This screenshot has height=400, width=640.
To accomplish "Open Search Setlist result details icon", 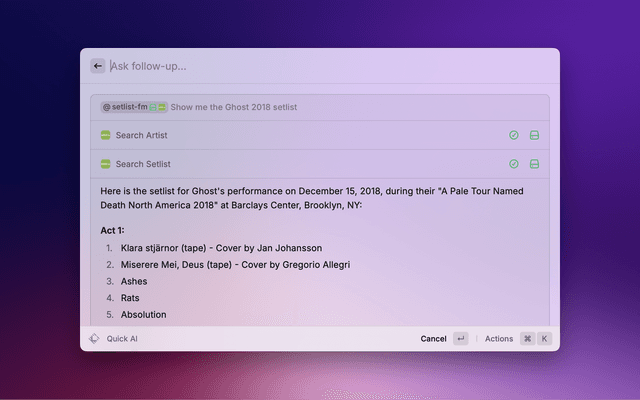I will pos(534,164).
